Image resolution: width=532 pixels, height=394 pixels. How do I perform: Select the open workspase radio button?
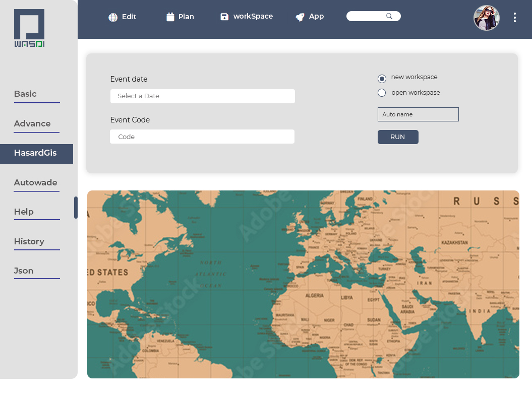[382, 93]
